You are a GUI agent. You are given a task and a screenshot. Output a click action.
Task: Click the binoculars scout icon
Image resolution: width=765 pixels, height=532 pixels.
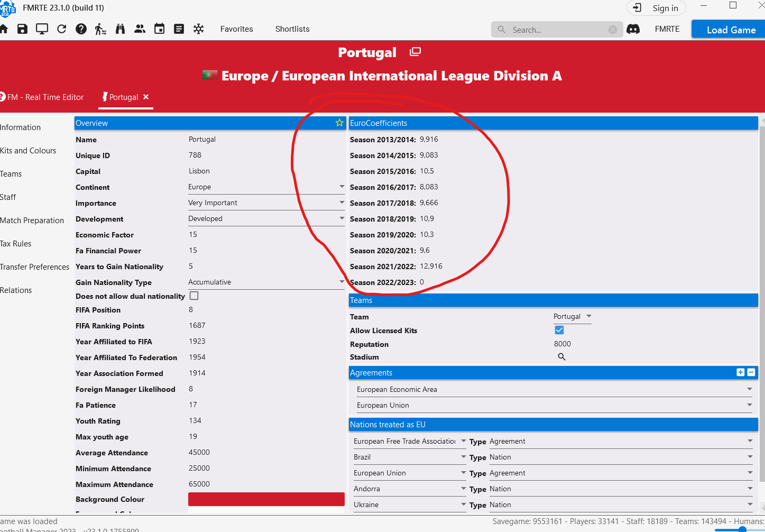(120, 29)
